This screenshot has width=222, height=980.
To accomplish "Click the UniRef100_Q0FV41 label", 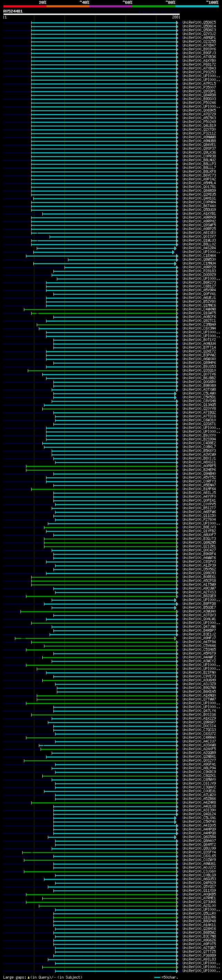I will (x=199, y=294).
